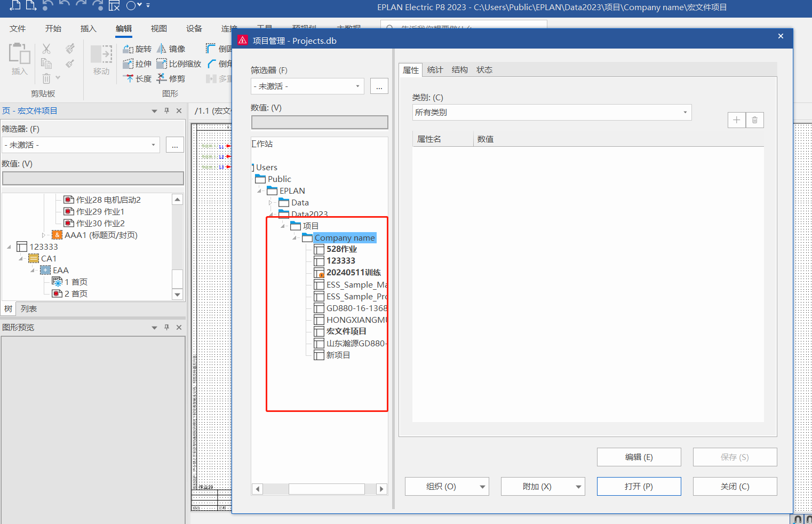Switch to the 结构 tab in dialog
The image size is (812, 524).
coord(460,70)
